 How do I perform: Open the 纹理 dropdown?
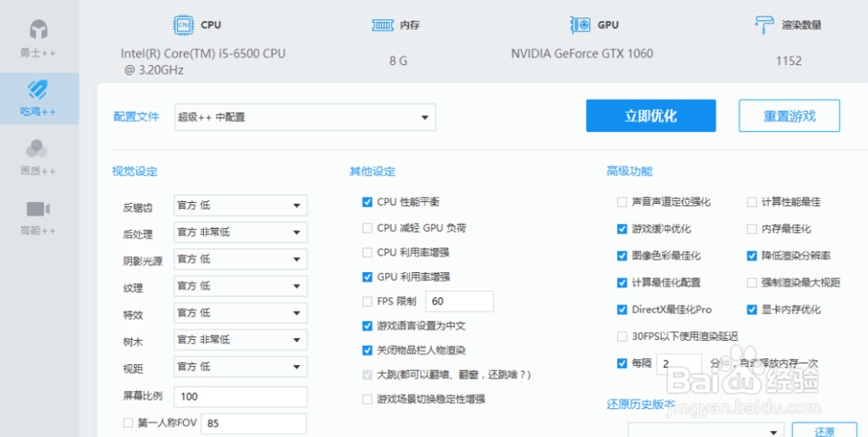pyautogui.click(x=240, y=286)
